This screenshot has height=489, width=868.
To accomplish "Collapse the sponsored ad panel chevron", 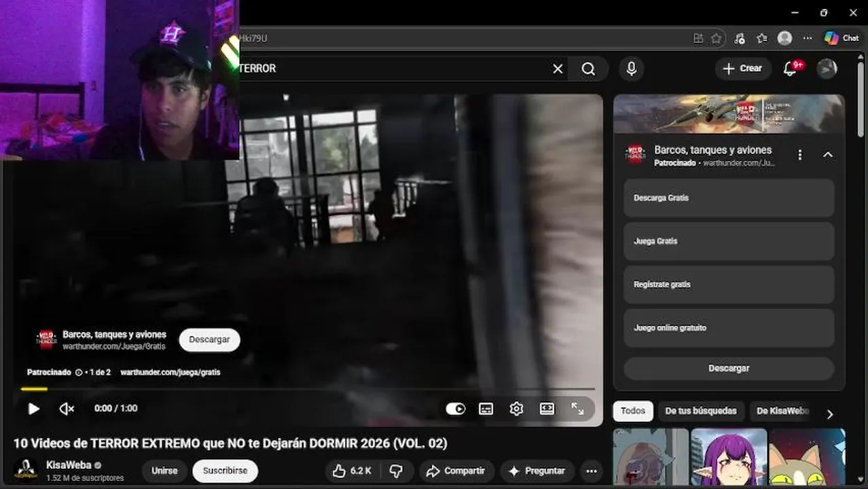I will 828,155.
